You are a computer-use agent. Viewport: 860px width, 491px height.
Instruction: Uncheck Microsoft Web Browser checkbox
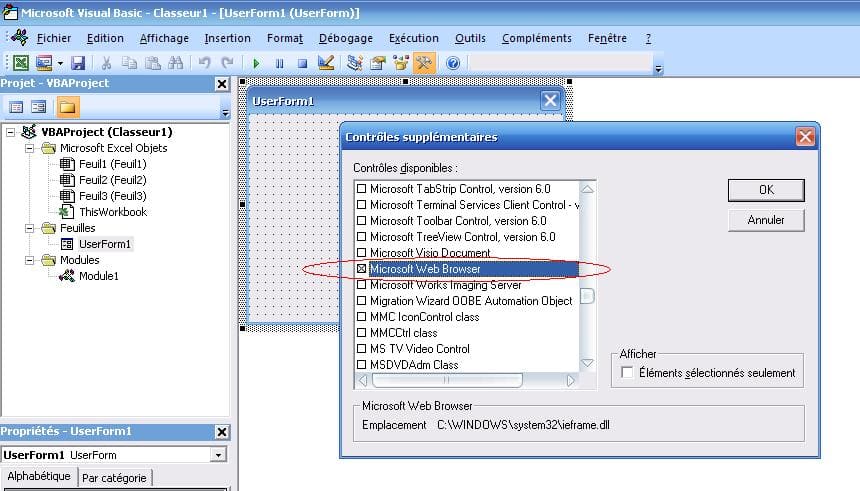pyautogui.click(x=361, y=269)
